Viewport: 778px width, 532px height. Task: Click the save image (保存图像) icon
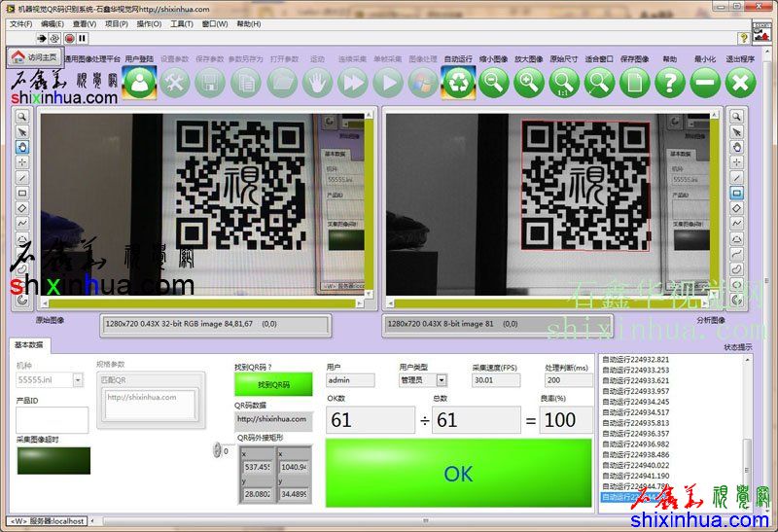click(634, 83)
